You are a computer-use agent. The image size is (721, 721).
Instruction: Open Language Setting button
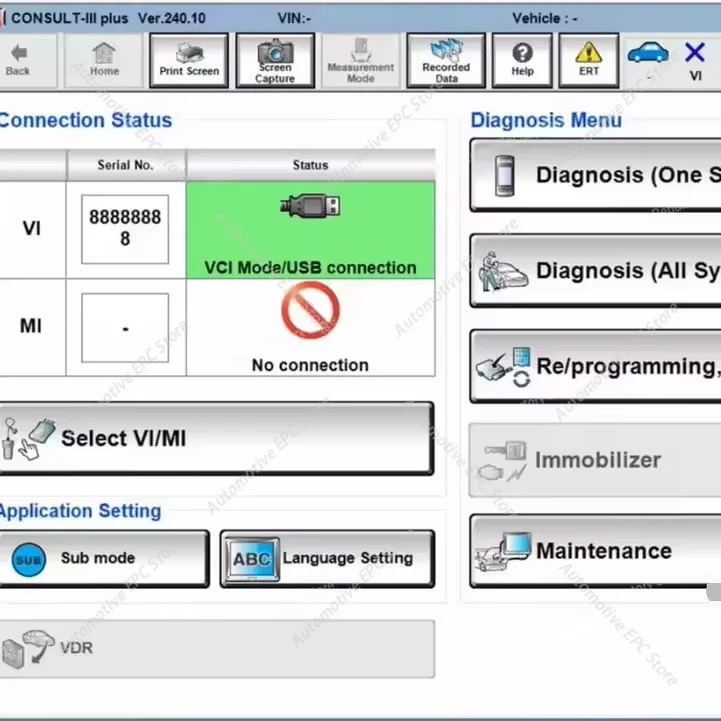click(x=327, y=558)
